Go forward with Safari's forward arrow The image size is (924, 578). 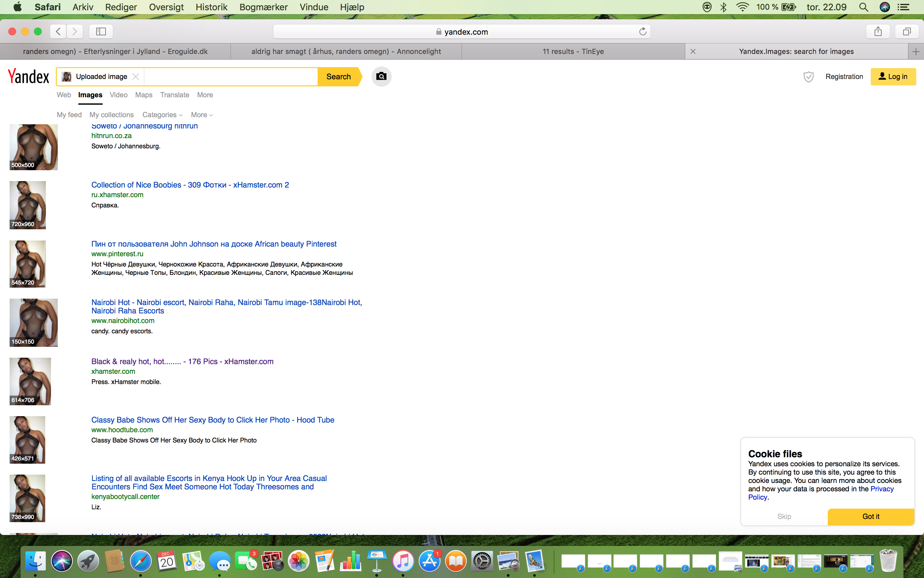[75, 31]
